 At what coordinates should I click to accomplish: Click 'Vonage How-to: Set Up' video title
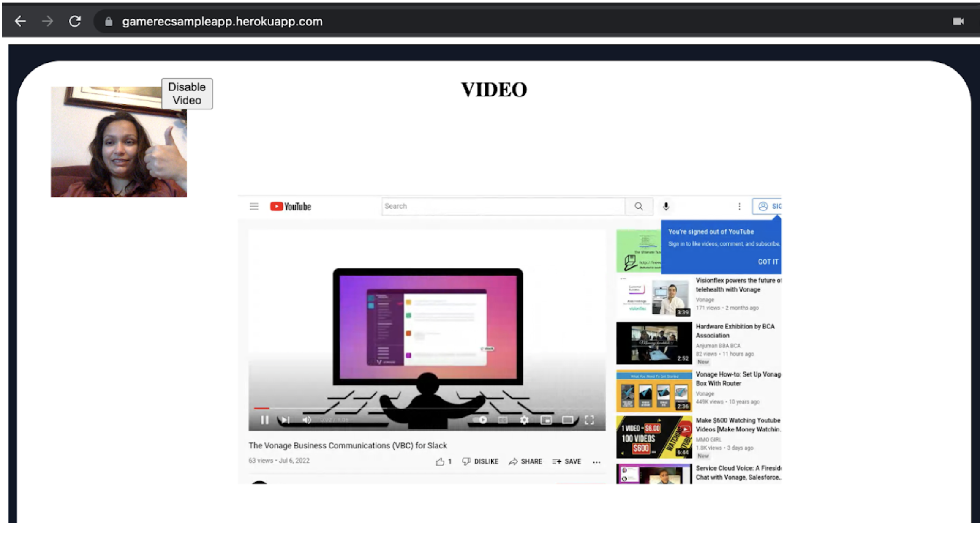click(x=738, y=379)
